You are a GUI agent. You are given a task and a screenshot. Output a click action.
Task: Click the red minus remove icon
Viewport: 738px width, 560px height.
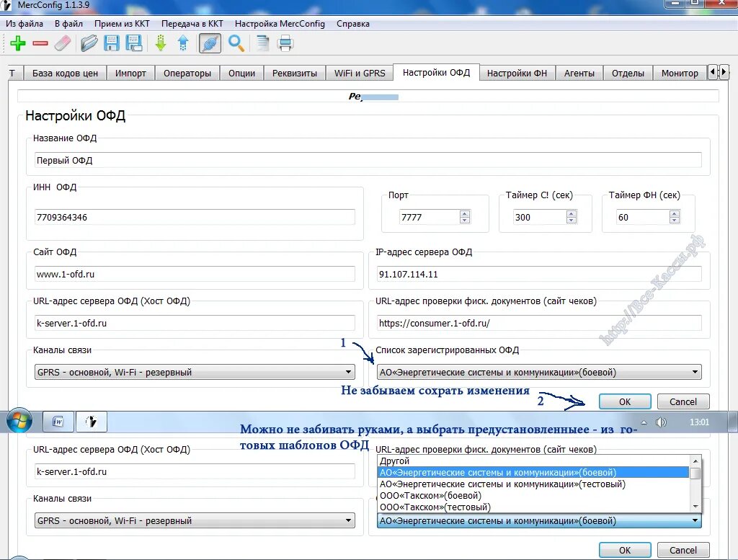coord(40,43)
